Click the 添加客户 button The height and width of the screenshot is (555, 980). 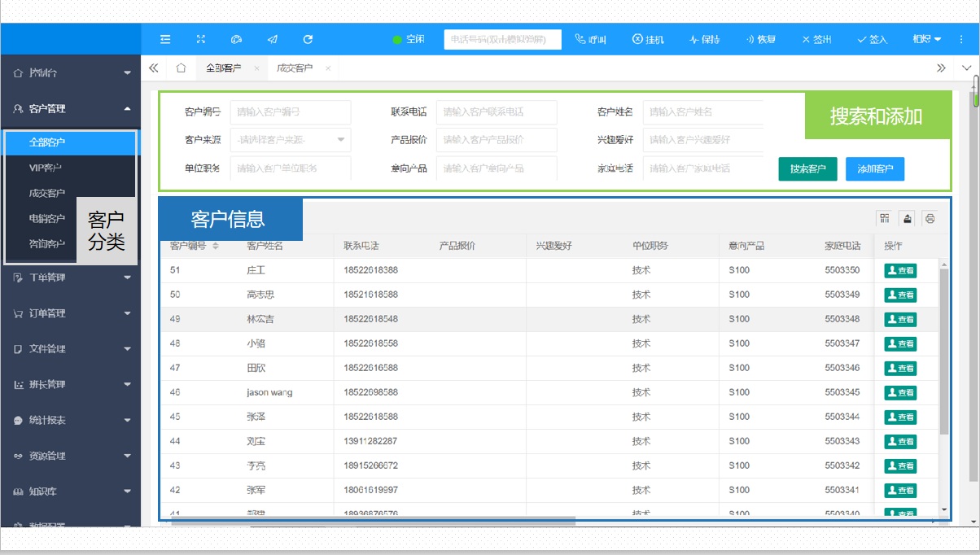(x=875, y=169)
